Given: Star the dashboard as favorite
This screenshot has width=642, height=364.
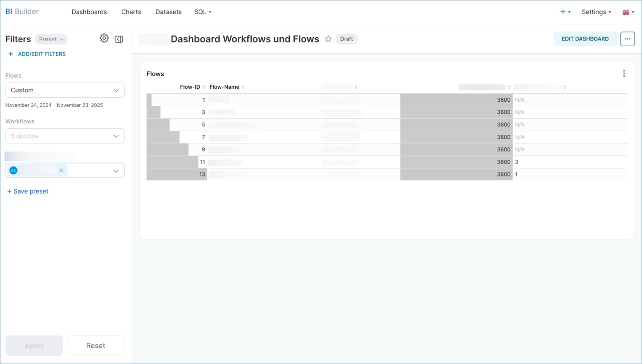Looking at the screenshot, I should tap(328, 39).
